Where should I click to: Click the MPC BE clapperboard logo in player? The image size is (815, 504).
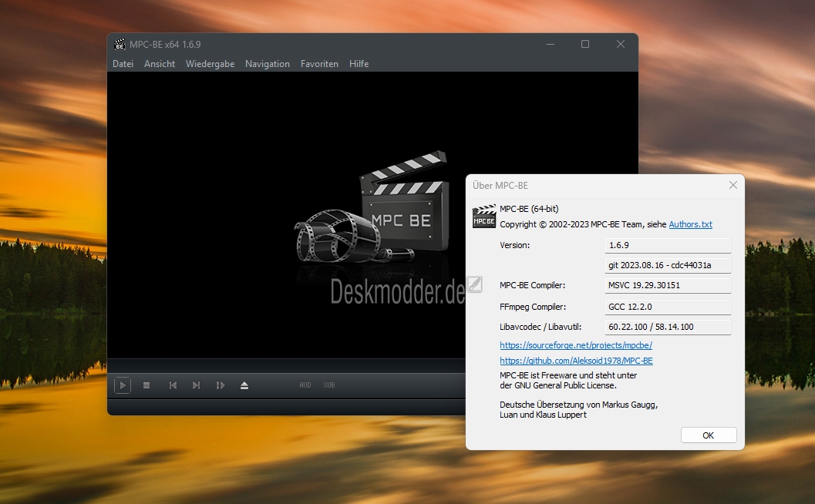click(x=372, y=207)
